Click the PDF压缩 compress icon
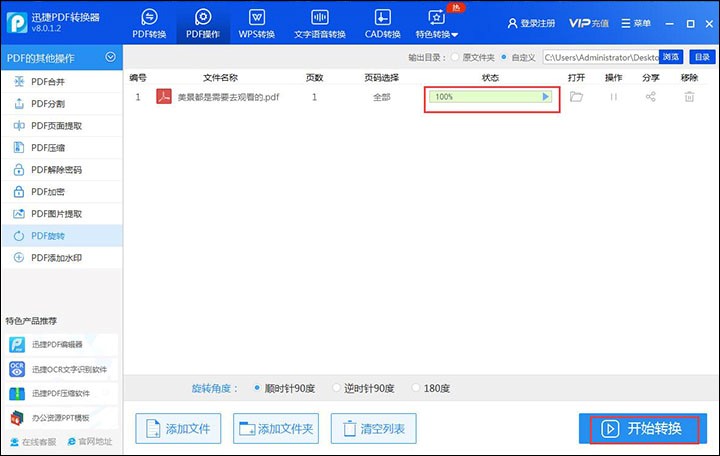 click(19, 148)
